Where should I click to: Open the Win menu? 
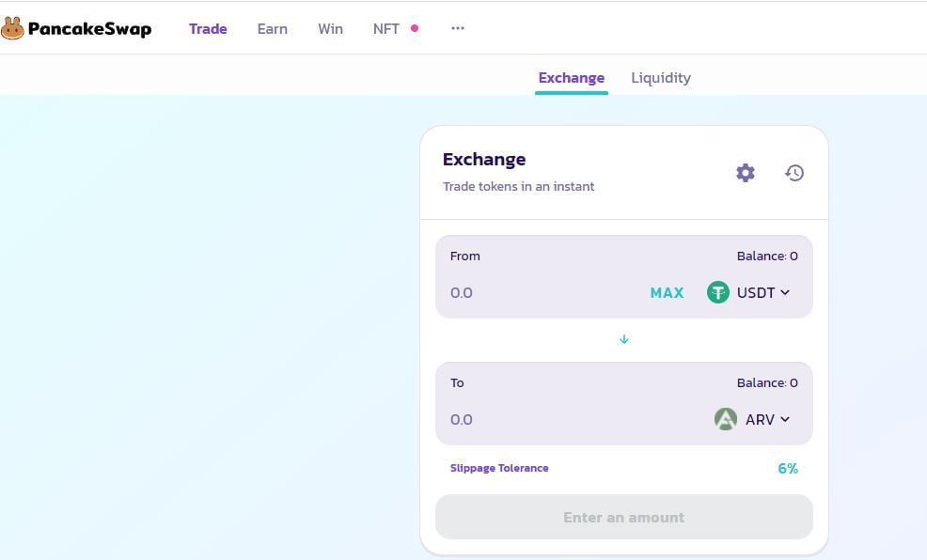coord(330,29)
